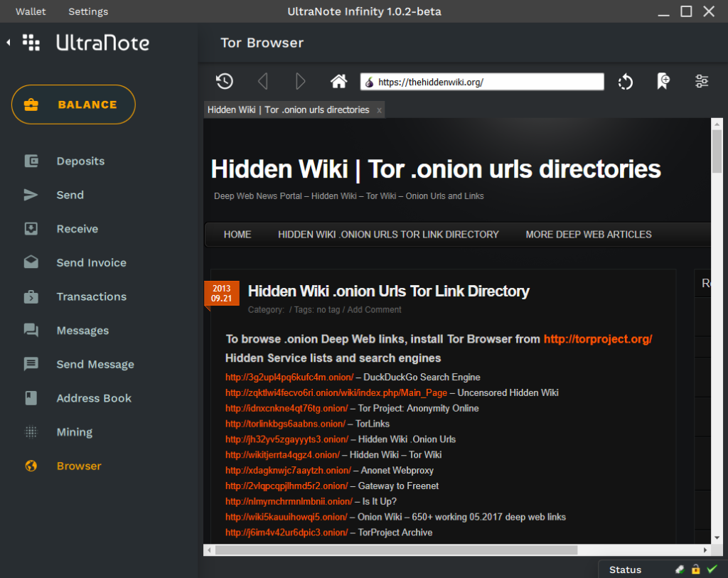Click the 2013 09.21 date badge
This screenshot has width=728, height=578.
222,294
